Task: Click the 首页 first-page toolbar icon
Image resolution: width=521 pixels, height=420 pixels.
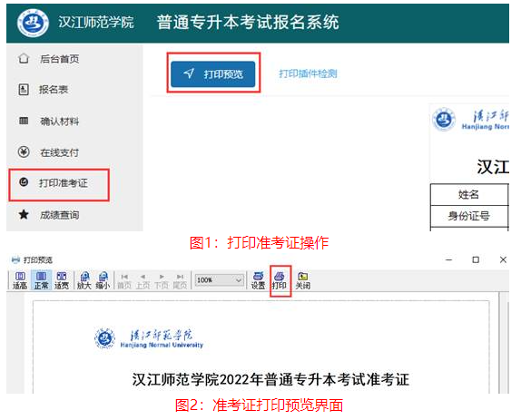Action: [124, 281]
